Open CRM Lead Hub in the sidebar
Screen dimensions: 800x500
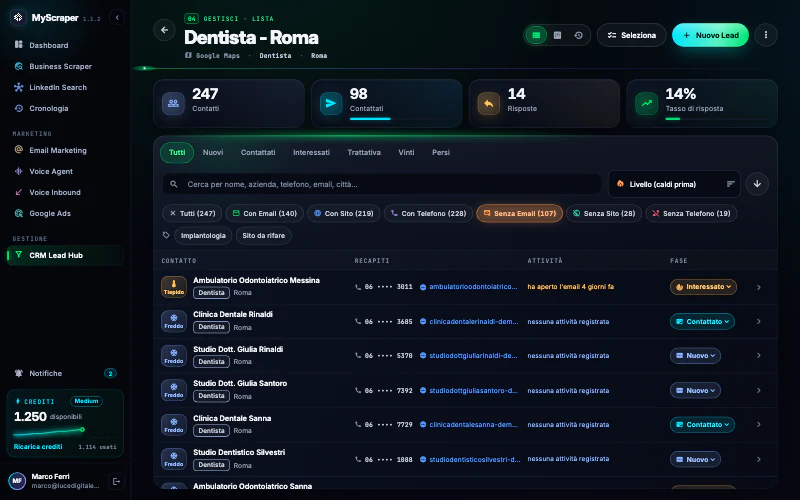pyautogui.click(x=65, y=255)
